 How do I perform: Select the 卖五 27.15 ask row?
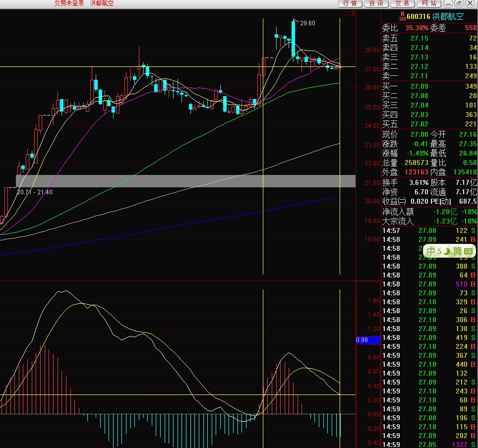429,38
